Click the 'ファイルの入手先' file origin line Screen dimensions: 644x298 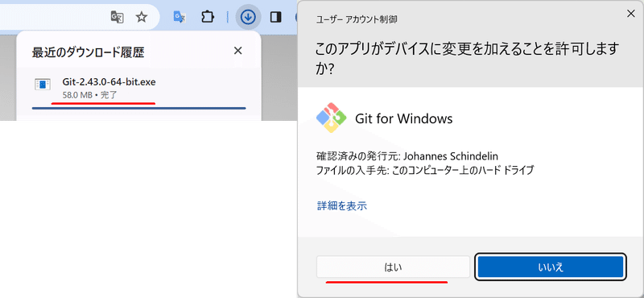click(x=425, y=171)
